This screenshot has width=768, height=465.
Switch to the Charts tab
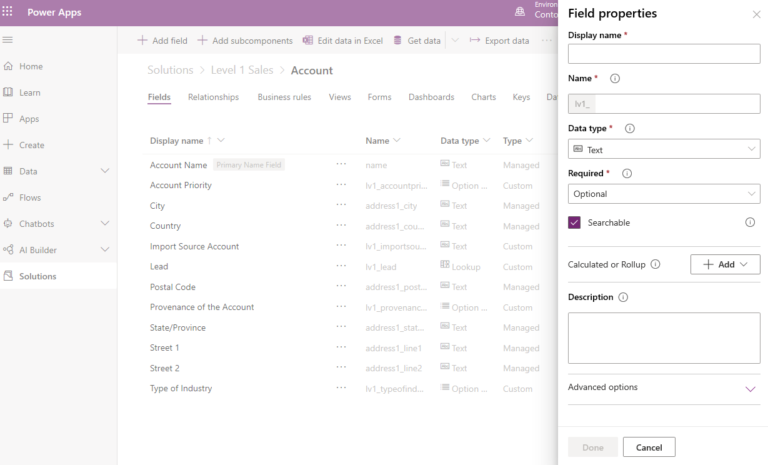pos(483,97)
